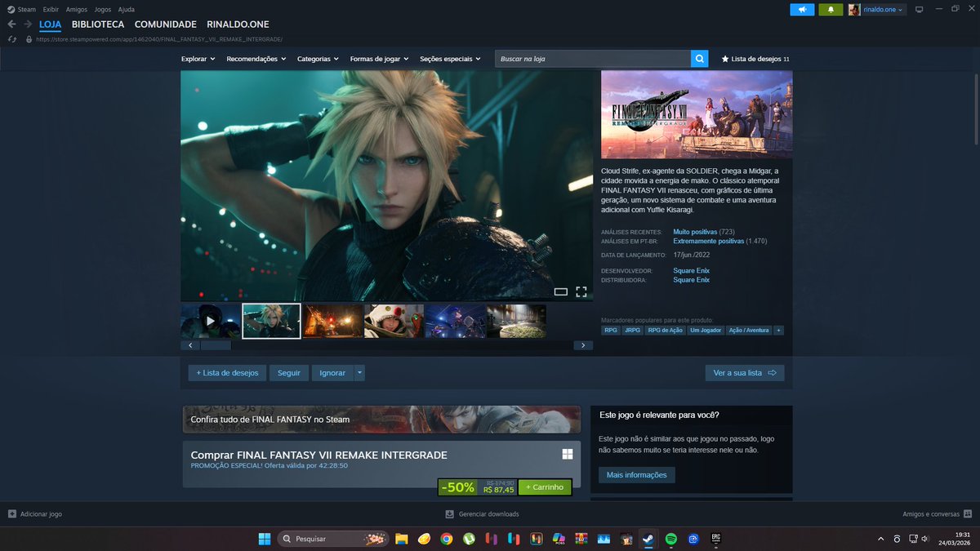Click the Steam taskbar icon

[x=648, y=539]
